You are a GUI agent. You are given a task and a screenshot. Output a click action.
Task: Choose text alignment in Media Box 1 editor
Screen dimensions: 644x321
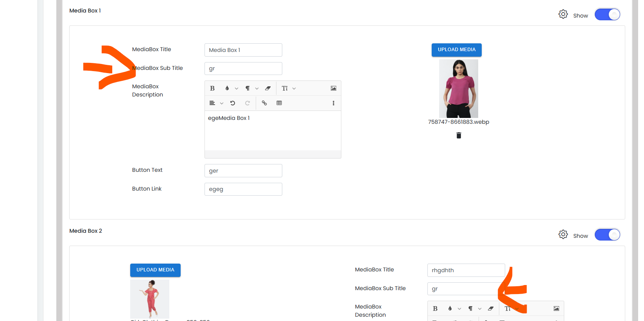212,103
